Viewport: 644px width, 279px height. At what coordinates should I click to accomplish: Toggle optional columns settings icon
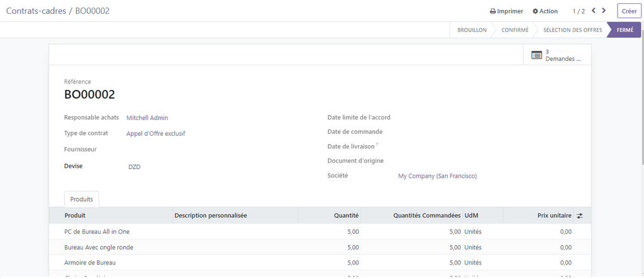pos(579,216)
